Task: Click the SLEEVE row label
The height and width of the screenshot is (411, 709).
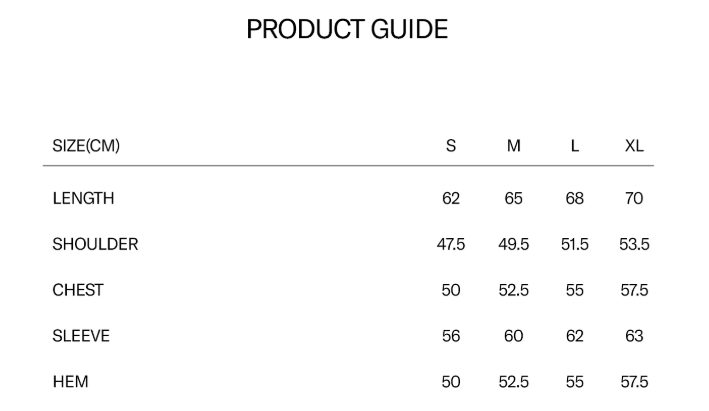Action: pyautogui.click(x=81, y=336)
